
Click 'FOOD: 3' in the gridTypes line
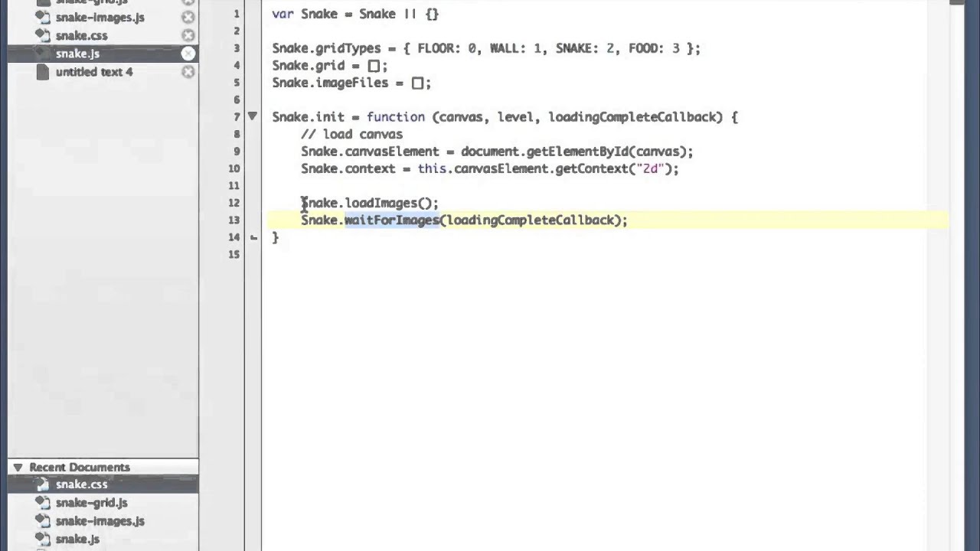(x=654, y=48)
